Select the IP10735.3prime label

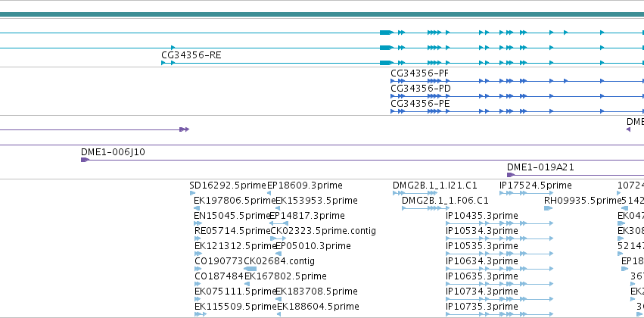click(482, 307)
